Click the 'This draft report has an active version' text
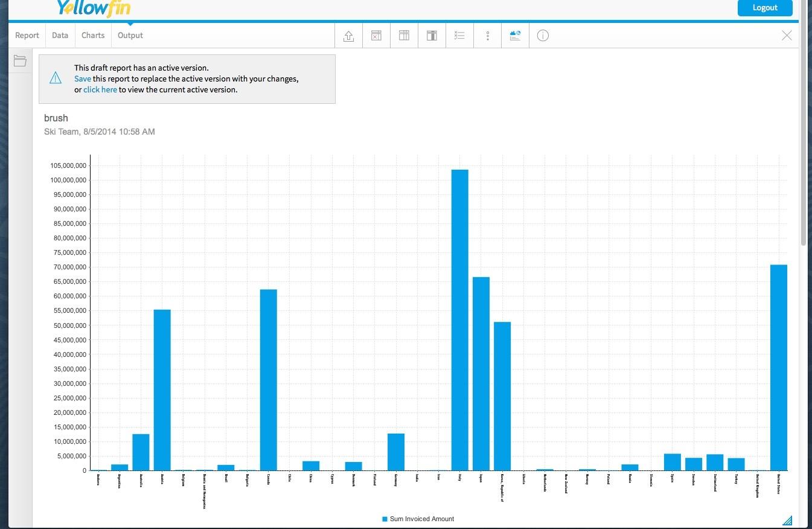Image resolution: width=812 pixels, height=529 pixels. pos(141,68)
